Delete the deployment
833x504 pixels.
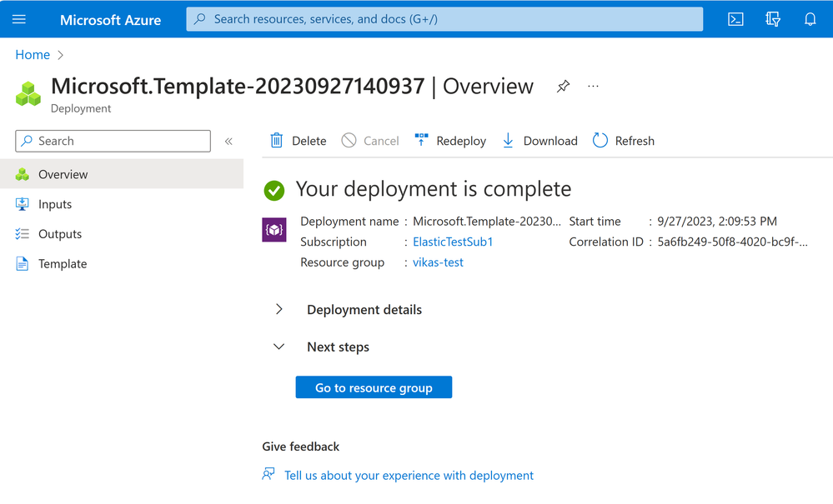tap(298, 141)
